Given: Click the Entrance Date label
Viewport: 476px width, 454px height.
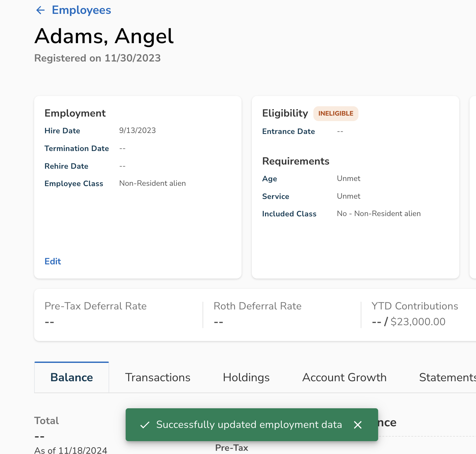Looking at the screenshot, I should [288, 131].
